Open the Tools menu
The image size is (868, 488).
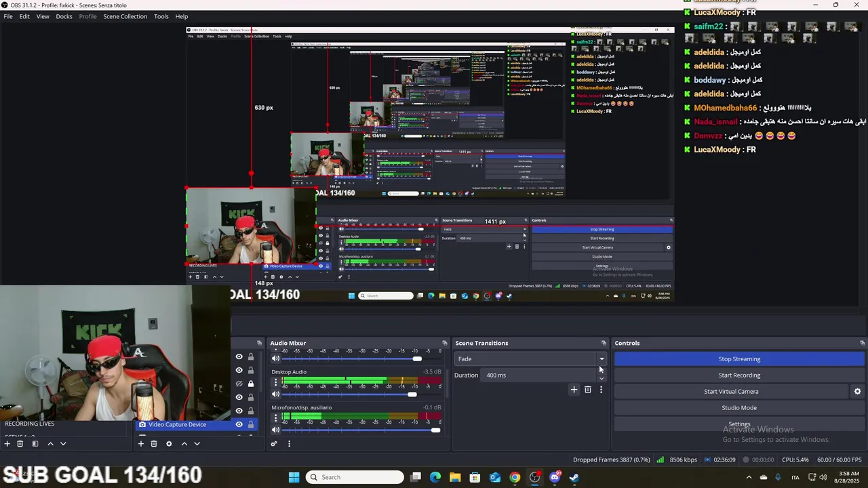[x=161, y=16]
